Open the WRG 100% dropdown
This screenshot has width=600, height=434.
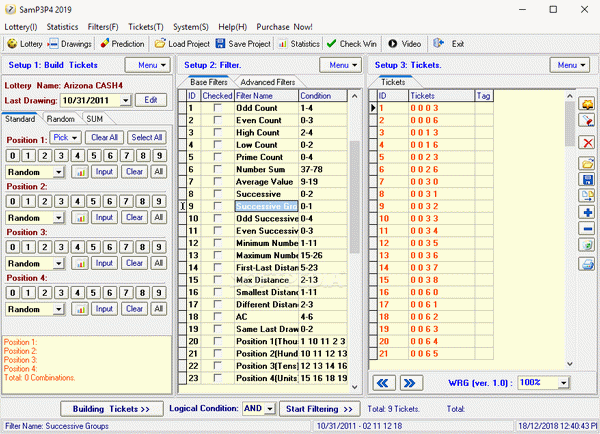point(564,382)
